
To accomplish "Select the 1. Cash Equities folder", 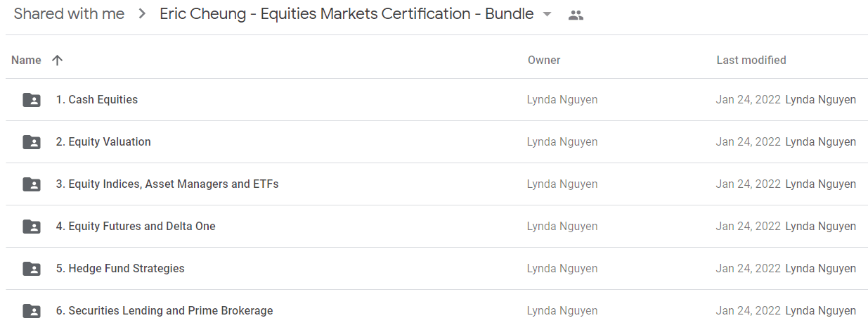I will [x=436, y=100].
